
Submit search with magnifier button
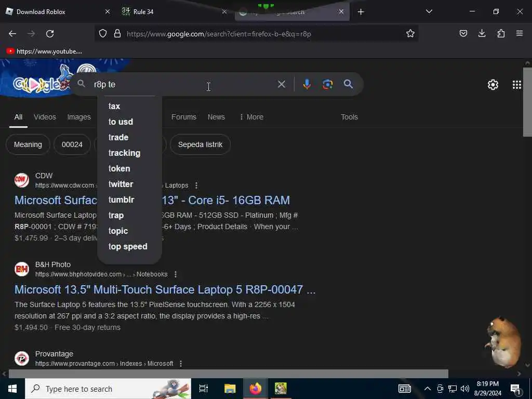click(x=348, y=84)
